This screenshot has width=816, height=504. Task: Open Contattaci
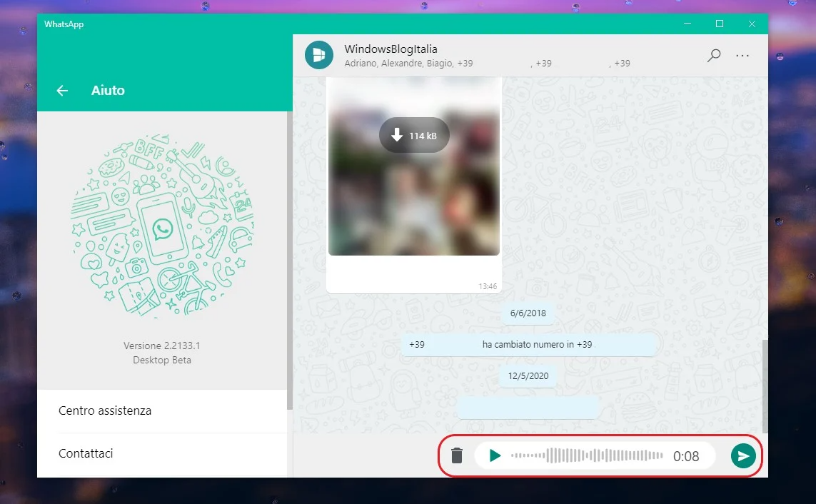click(x=86, y=453)
